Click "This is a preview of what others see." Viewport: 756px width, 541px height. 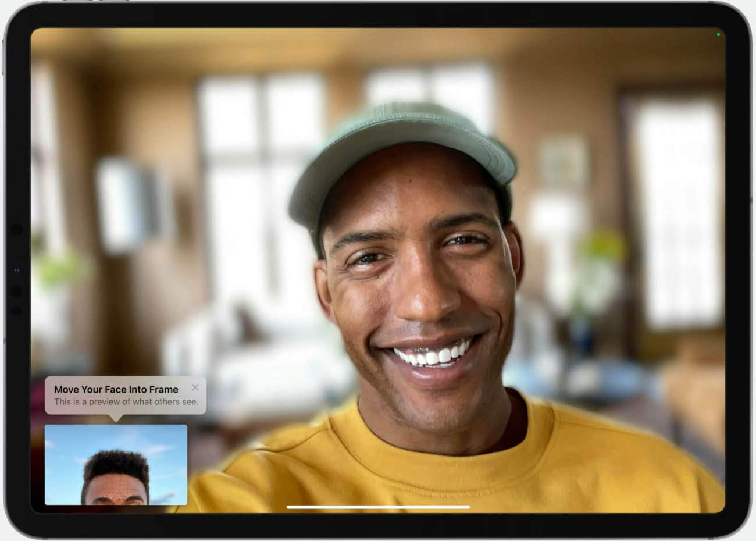(x=126, y=401)
